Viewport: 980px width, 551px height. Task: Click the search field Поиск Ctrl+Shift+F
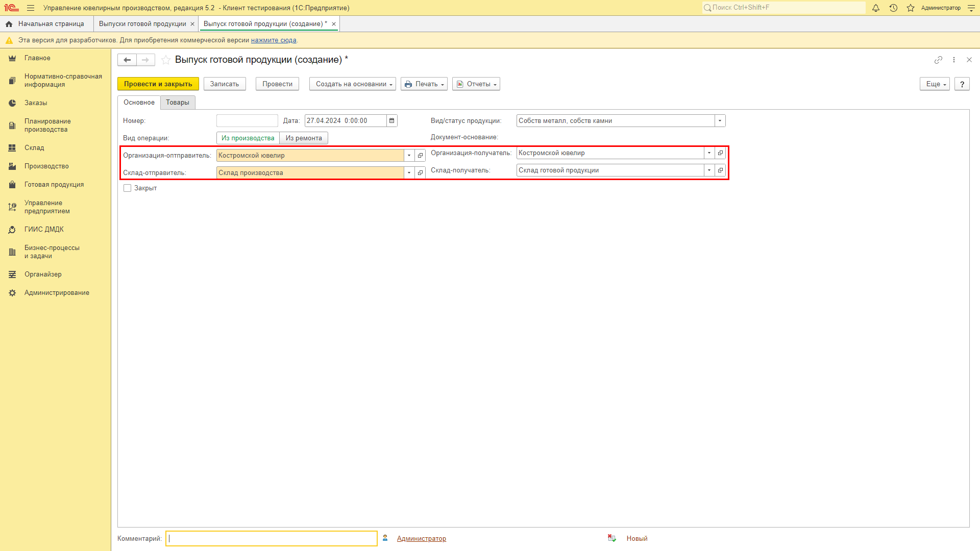pos(784,8)
